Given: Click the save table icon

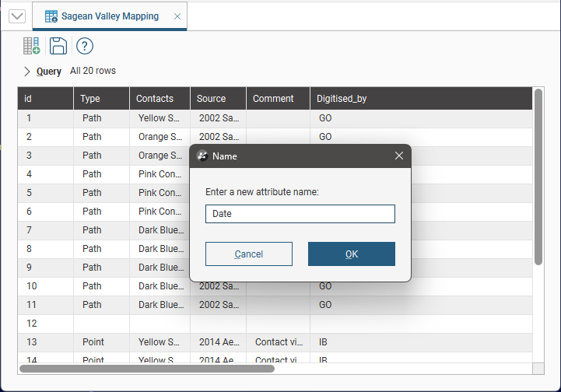Looking at the screenshot, I should coord(58,46).
